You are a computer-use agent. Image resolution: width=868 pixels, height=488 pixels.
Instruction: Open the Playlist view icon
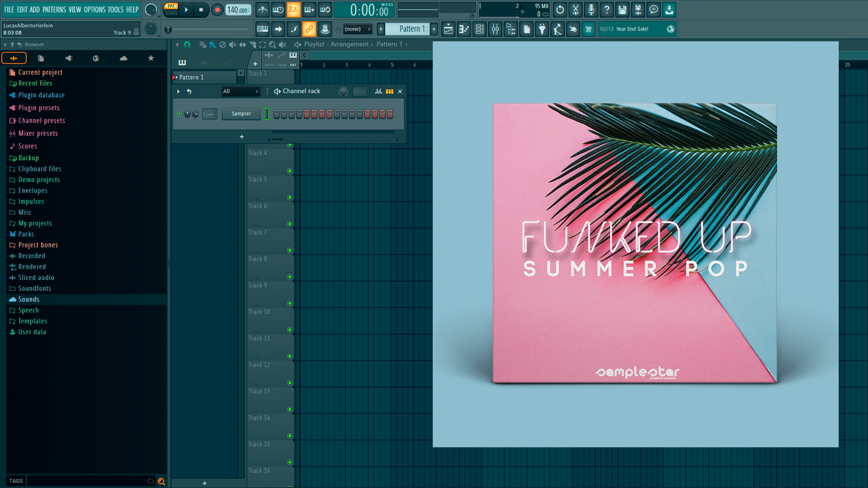[449, 29]
